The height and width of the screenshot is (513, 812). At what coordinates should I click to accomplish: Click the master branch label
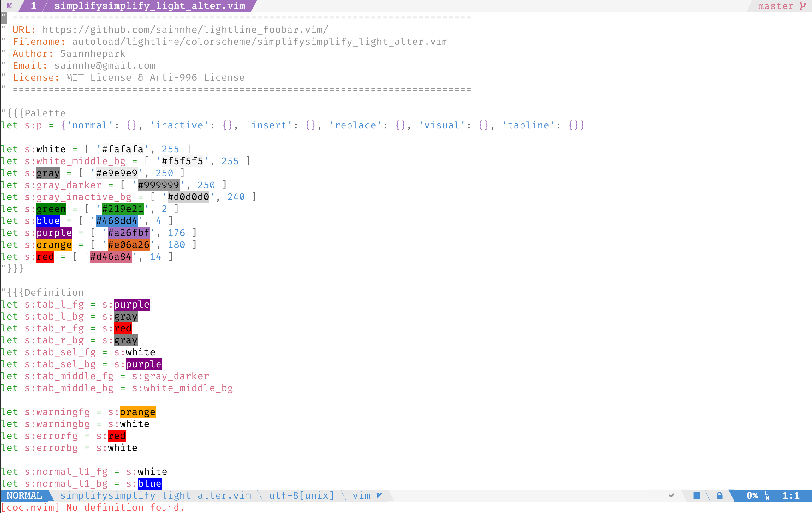(776, 6)
